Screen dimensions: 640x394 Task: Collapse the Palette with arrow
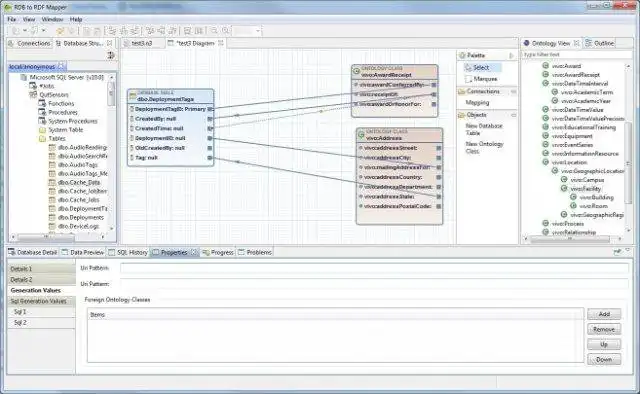click(512, 55)
